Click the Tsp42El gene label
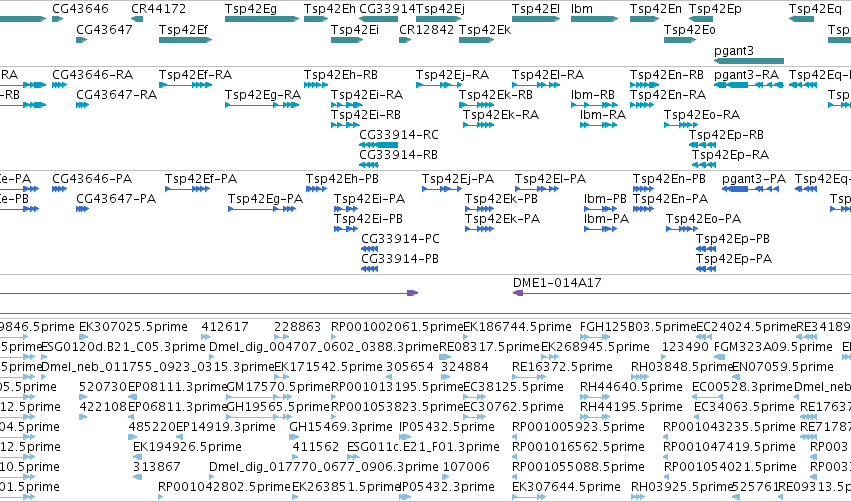 coord(536,9)
